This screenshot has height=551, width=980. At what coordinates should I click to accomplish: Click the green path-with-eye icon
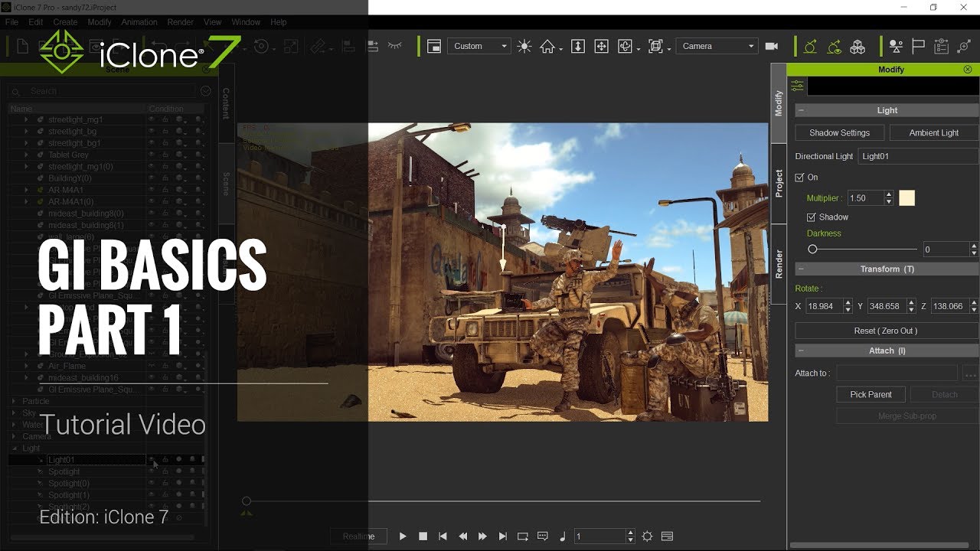[834, 47]
